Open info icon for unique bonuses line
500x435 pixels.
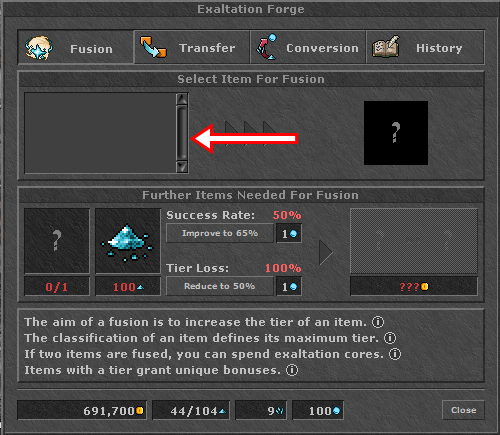click(292, 370)
